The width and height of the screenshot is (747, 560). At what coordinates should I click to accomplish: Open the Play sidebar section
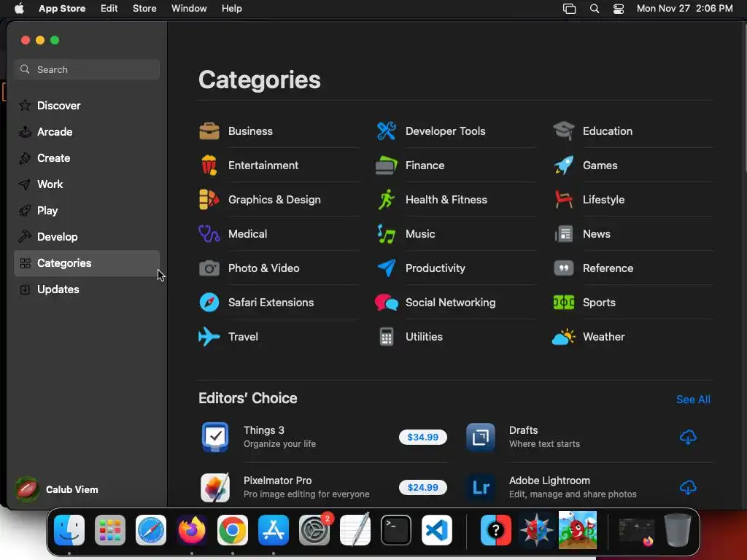[87, 211]
